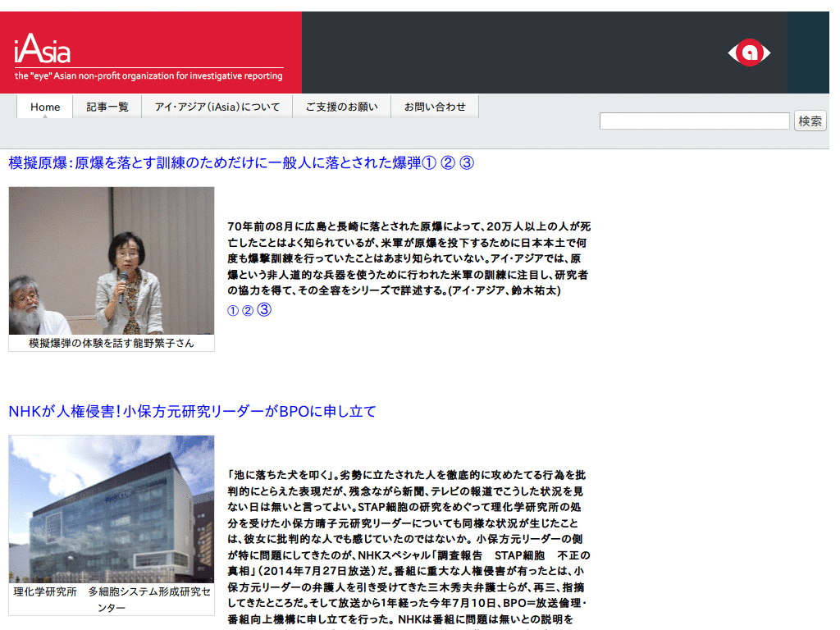Click link ① below the article summary
840x630 pixels.
point(232,311)
